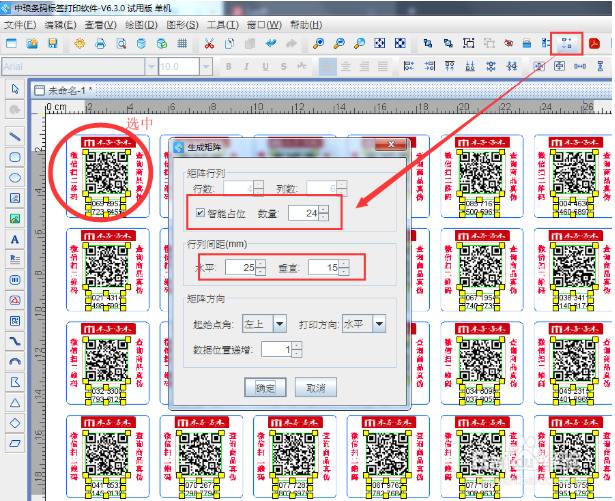Open the Arial font name dropdown
615x501 pixels.
tap(151, 67)
